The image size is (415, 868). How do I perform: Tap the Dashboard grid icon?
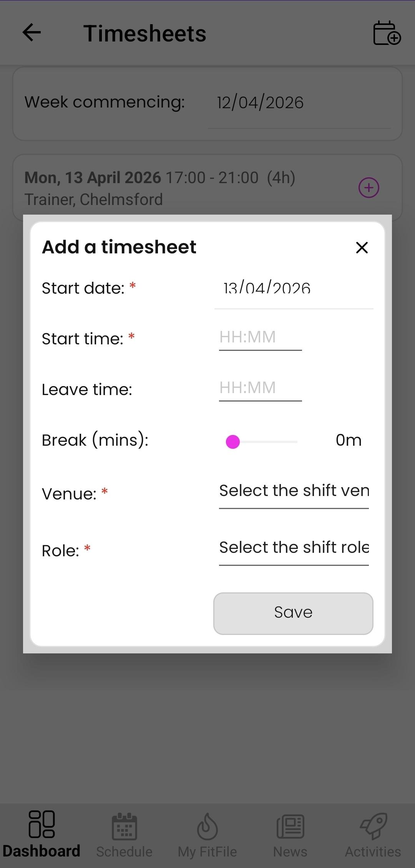41,824
